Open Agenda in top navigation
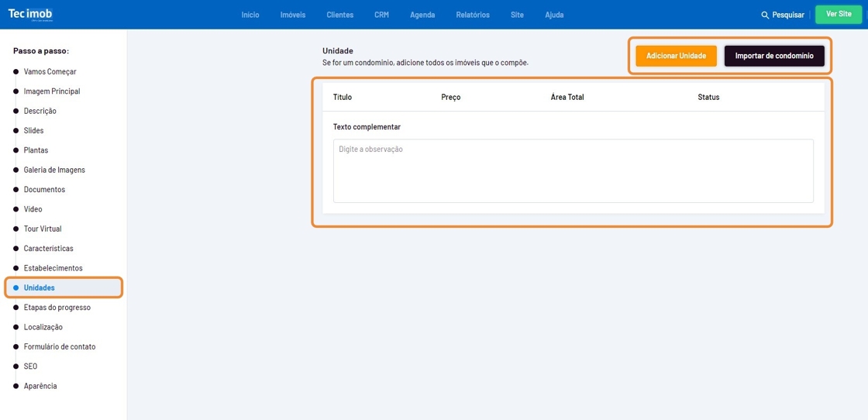This screenshot has width=868, height=420. click(422, 15)
